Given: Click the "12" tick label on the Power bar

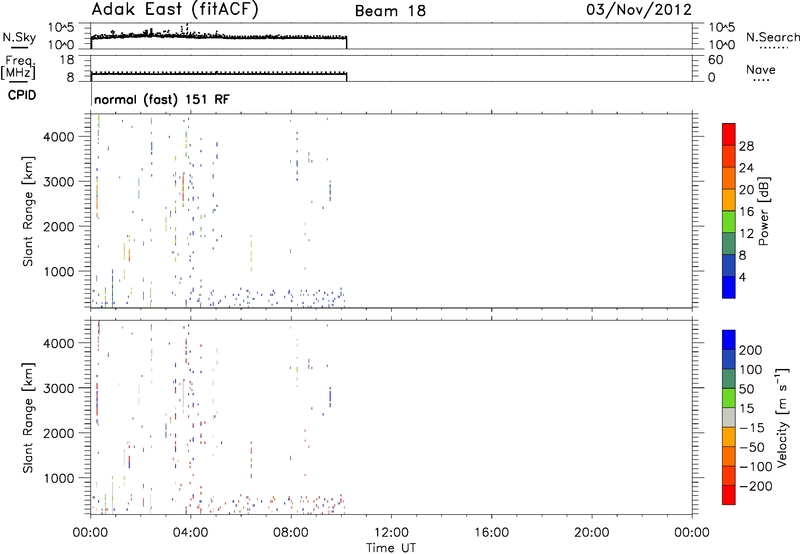Looking at the screenshot, I should point(746,234).
